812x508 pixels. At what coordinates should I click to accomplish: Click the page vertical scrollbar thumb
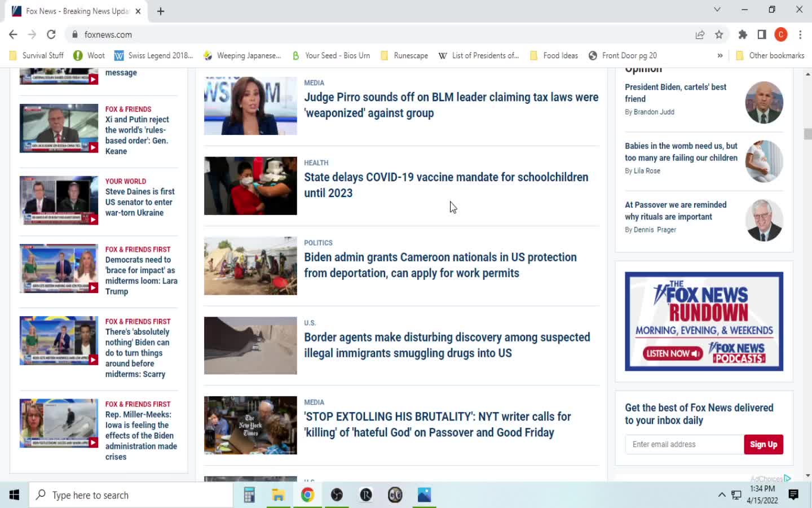pos(807,134)
